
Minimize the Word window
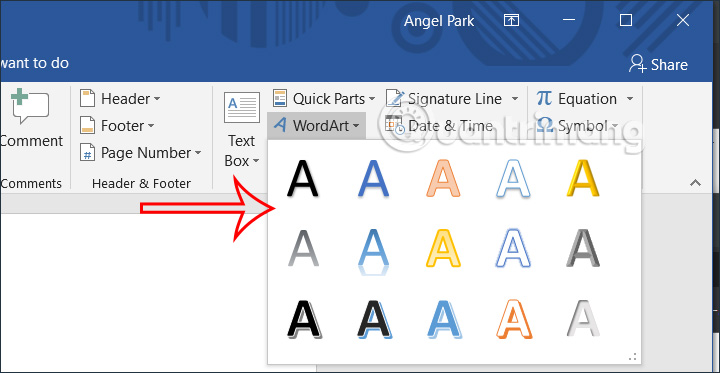[x=569, y=20]
